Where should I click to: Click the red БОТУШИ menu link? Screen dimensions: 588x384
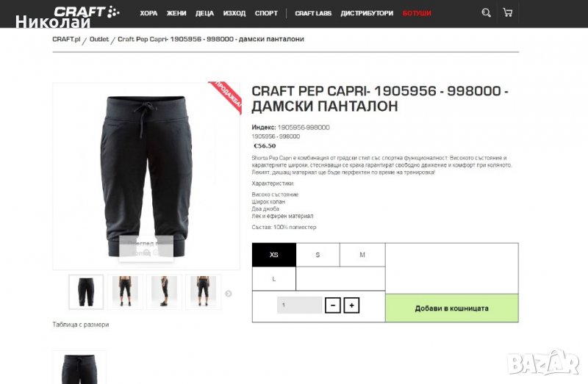click(417, 13)
